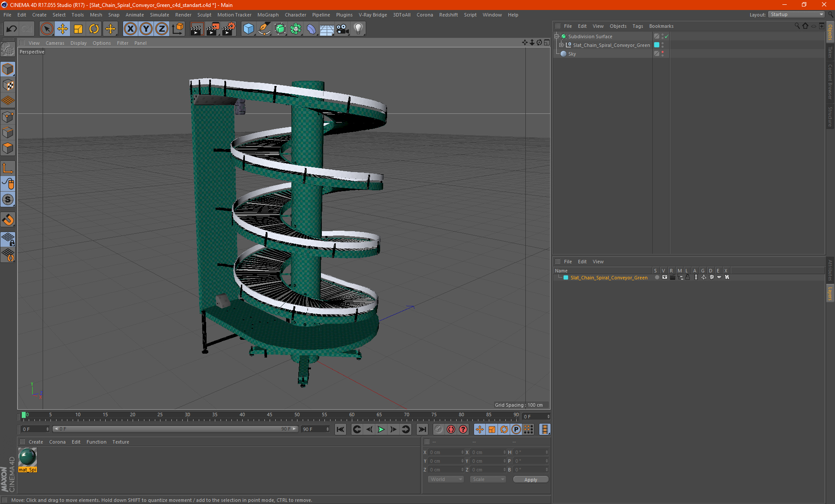The height and width of the screenshot is (504, 835).
Task: Select the Rotate tool
Action: [x=94, y=29]
